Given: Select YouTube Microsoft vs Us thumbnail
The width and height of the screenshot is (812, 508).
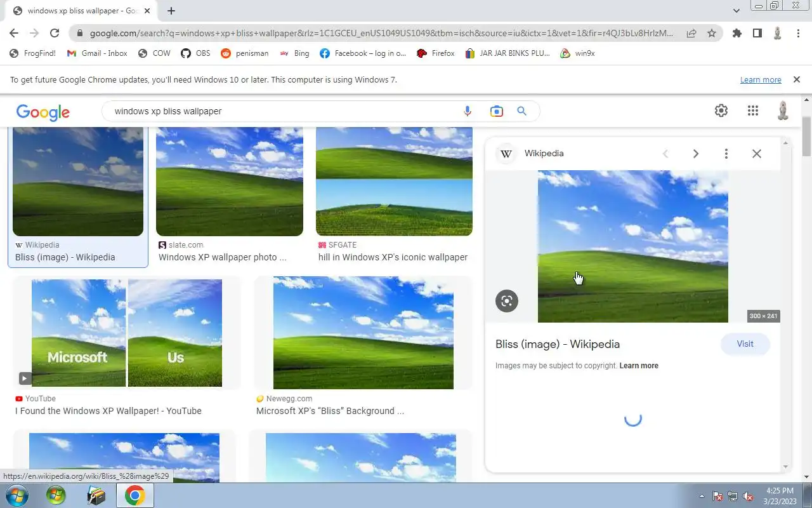Looking at the screenshot, I should 127,333.
